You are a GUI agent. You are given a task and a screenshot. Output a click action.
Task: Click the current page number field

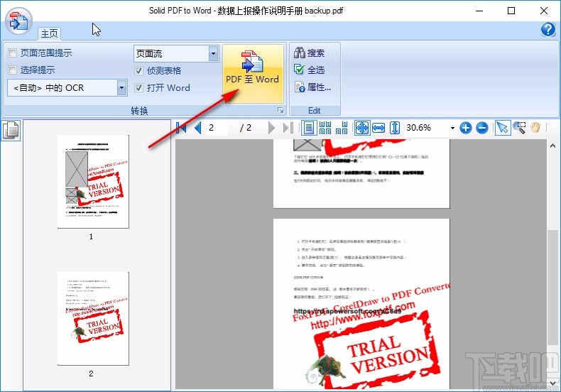[x=217, y=128]
